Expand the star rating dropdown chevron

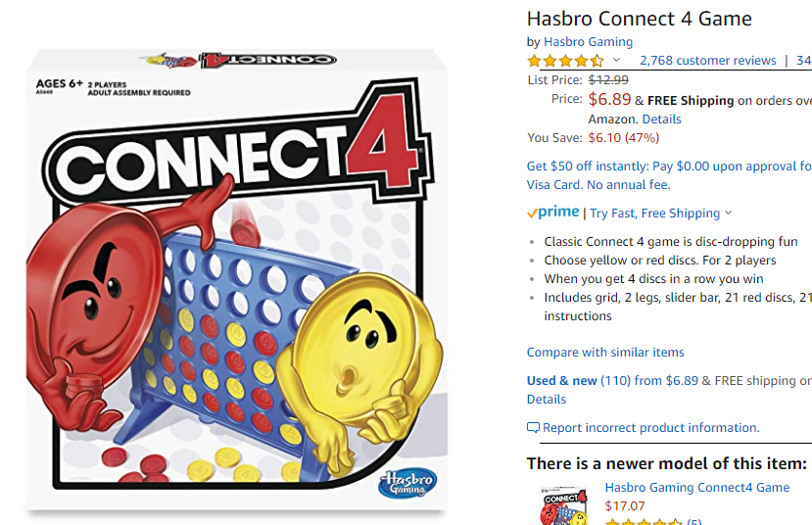click(616, 60)
